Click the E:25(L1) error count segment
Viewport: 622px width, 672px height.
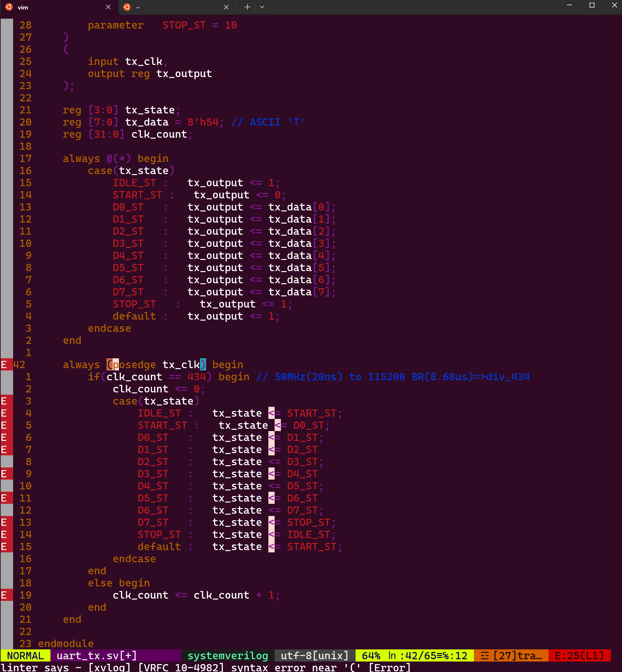pos(580,656)
